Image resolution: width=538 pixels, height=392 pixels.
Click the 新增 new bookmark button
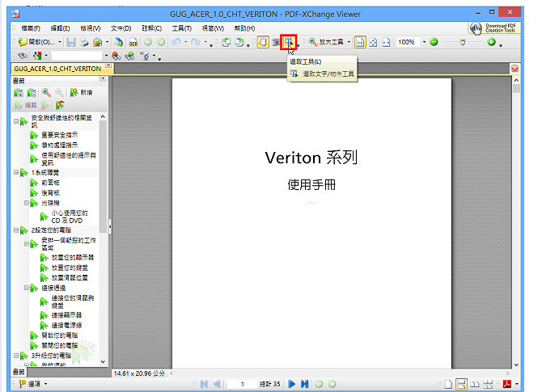(x=82, y=92)
